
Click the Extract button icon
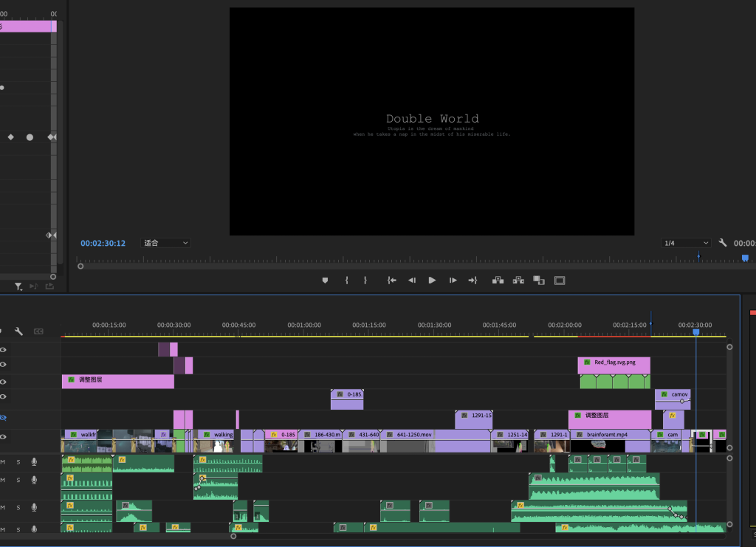point(518,281)
